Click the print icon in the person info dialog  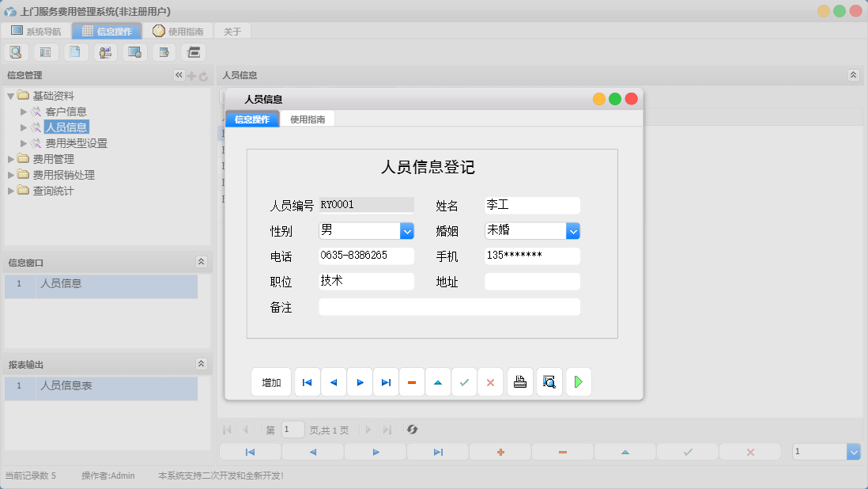tap(519, 381)
